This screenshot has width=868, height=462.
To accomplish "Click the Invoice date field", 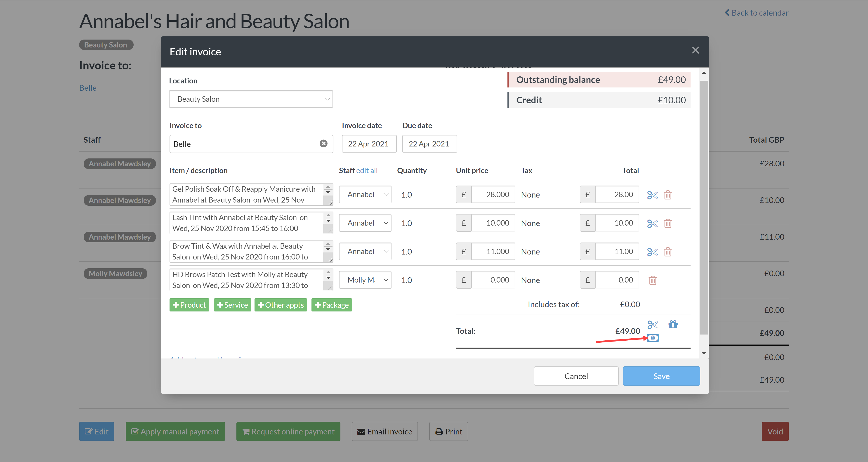I will (x=369, y=144).
